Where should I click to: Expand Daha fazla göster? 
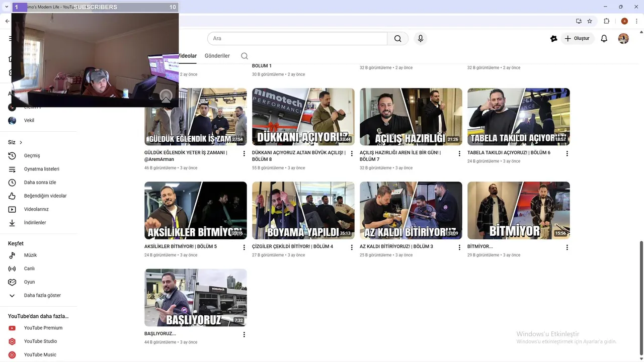42,296
